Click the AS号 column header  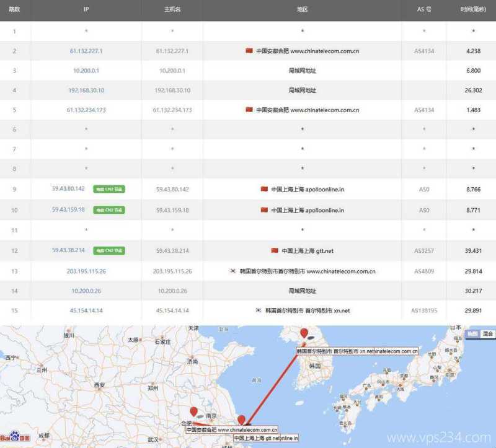pyautogui.click(x=425, y=10)
